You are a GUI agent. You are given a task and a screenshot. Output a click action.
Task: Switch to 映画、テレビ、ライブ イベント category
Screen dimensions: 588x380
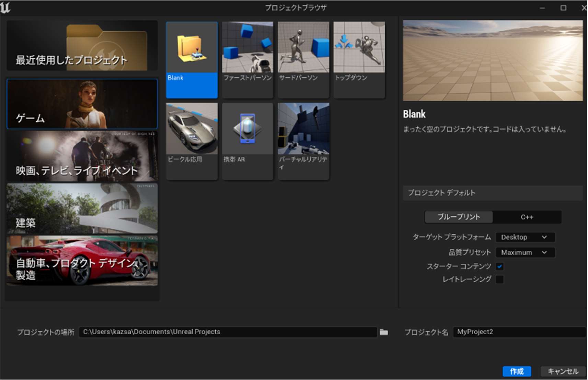[82, 156]
